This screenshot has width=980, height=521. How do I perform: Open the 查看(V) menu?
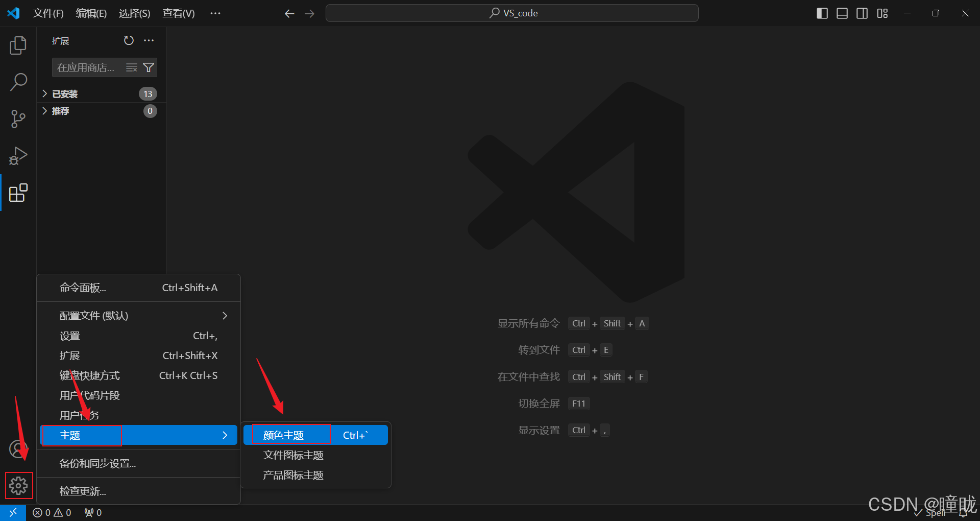coord(179,13)
